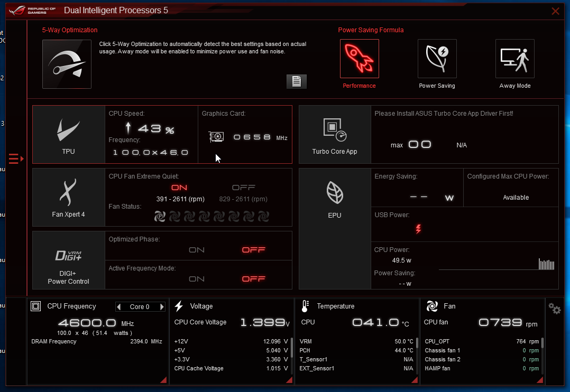Enable Active Frequency Mode with ON
570x392 pixels.
click(x=197, y=279)
